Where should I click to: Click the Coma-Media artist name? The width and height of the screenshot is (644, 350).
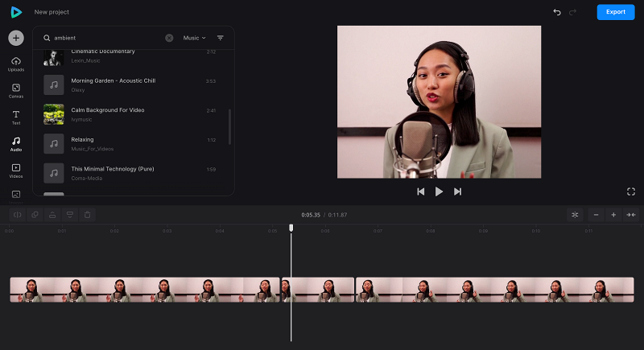pyautogui.click(x=87, y=179)
